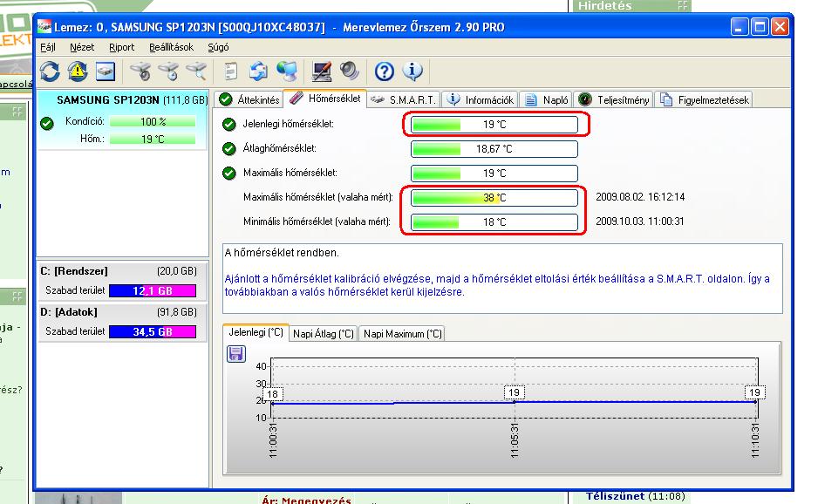
Task: Select the Napi Átlag (°C) chart tab
Action: 324,333
